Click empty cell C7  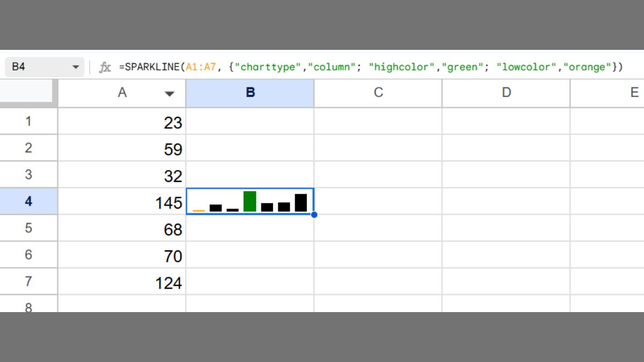[x=378, y=282]
